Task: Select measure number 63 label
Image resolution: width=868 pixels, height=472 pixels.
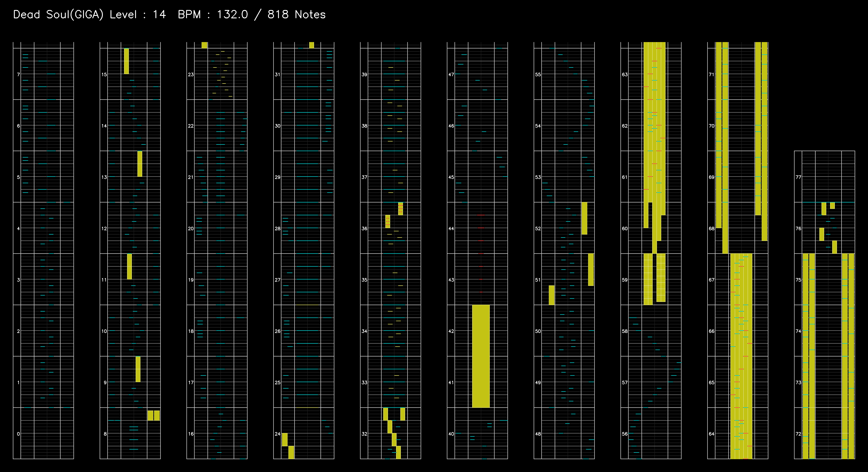Action: [x=625, y=75]
